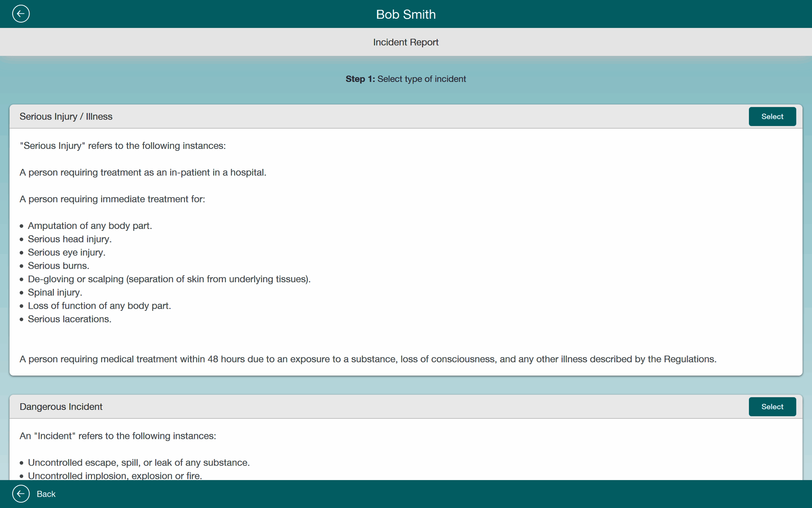Click the Bob Smith title
The height and width of the screenshot is (508, 812).
(406, 14)
